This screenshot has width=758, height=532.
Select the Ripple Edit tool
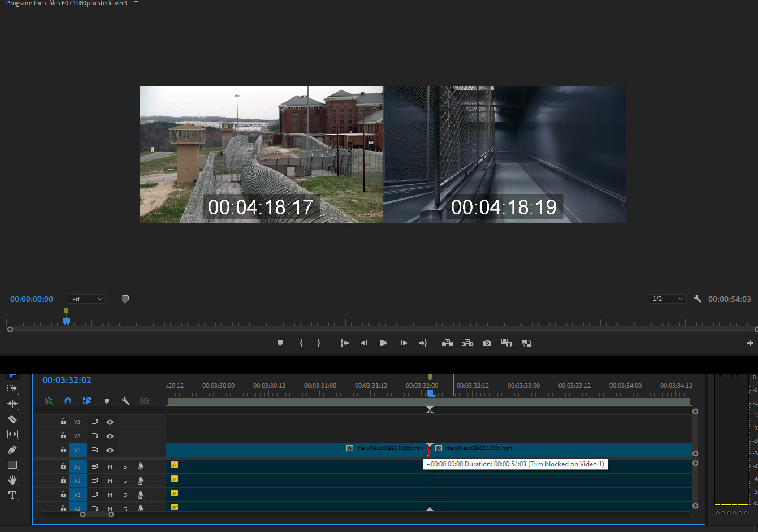click(12, 404)
